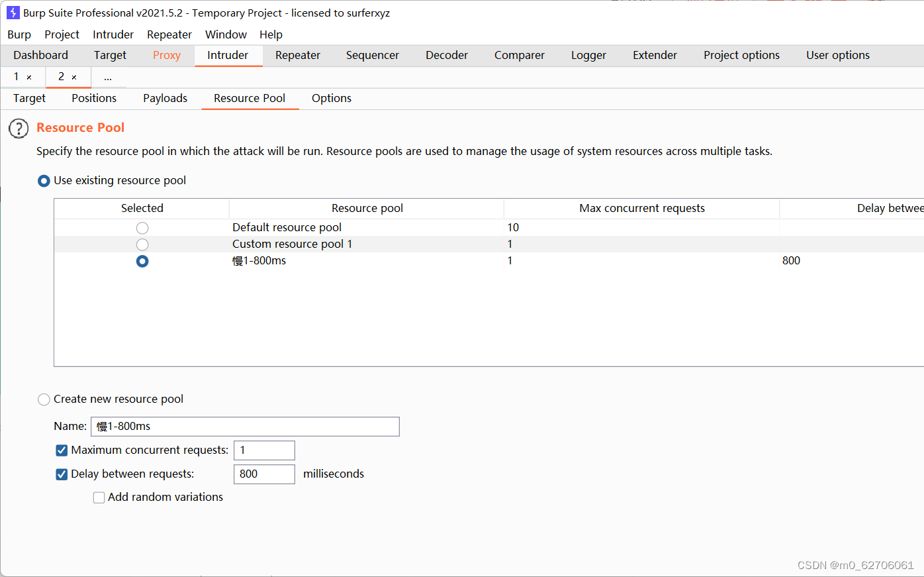The image size is (924, 577).
Task: Switch to the main Repeater tab
Action: pyautogui.click(x=298, y=55)
